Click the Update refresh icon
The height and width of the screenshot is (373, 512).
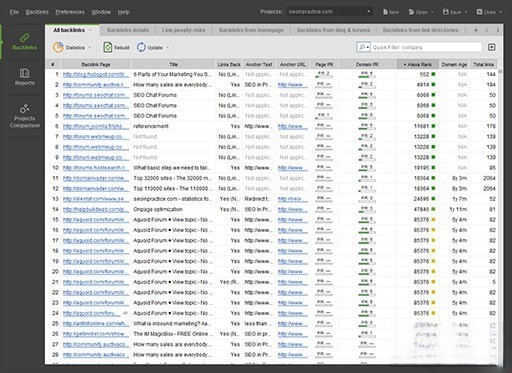click(141, 47)
